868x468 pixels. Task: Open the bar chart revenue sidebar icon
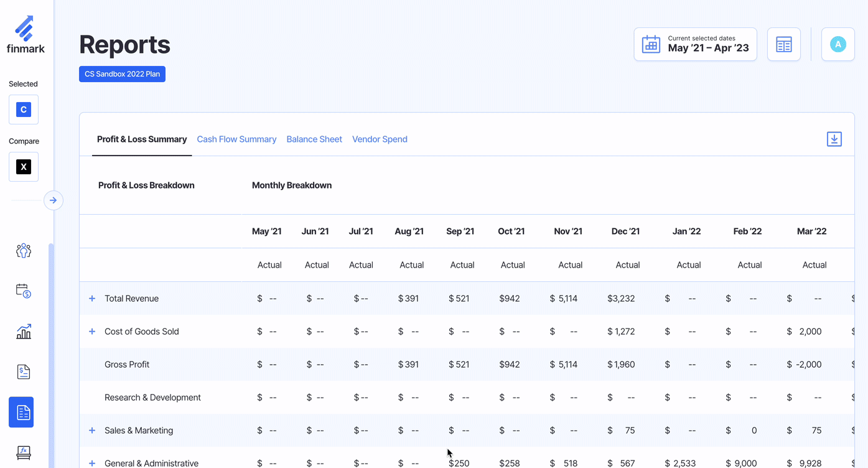24,332
